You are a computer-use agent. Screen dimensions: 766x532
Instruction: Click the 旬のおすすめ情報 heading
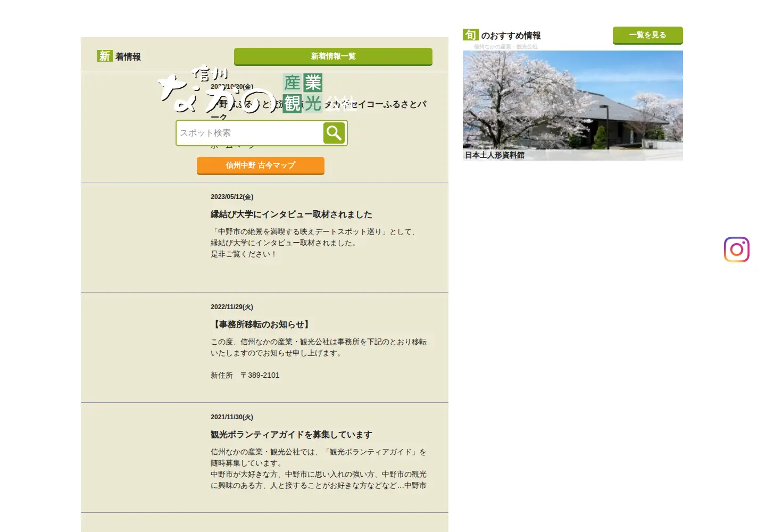coord(502,36)
